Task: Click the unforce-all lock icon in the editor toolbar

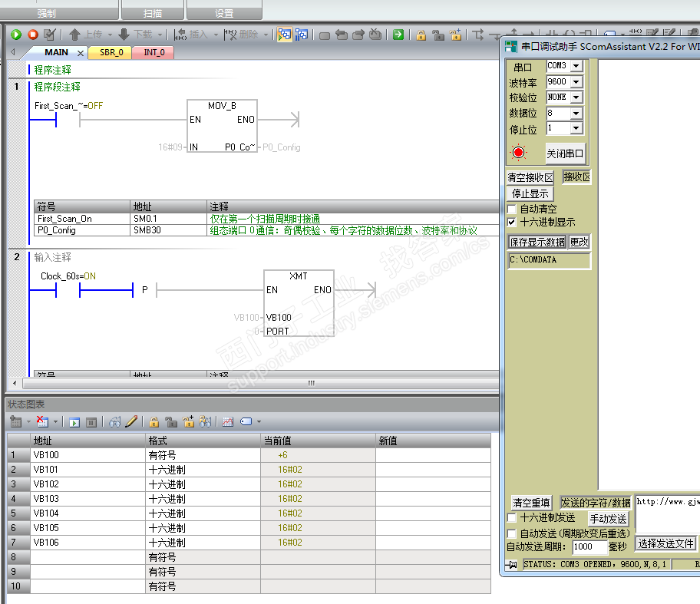Action: 456,35
